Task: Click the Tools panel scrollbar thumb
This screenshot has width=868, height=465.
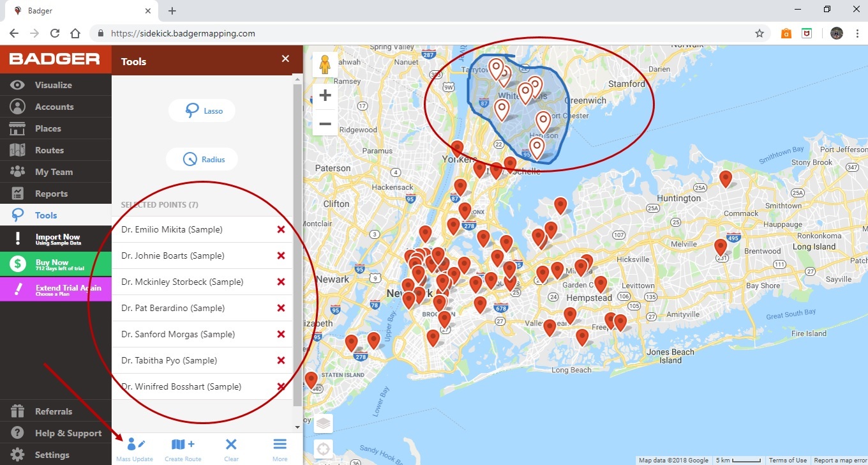Action: coord(297,246)
